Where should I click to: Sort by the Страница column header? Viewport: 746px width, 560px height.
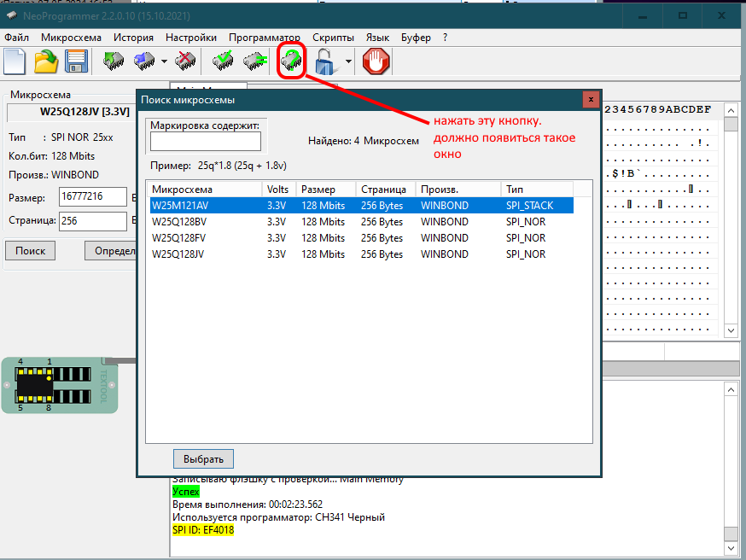386,190
